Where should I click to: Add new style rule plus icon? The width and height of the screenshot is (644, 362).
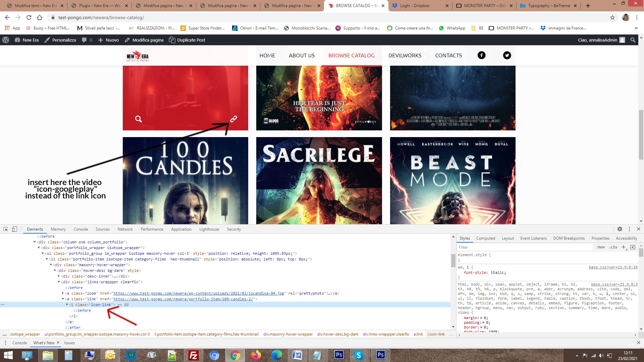pyautogui.click(x=624, y=247)
